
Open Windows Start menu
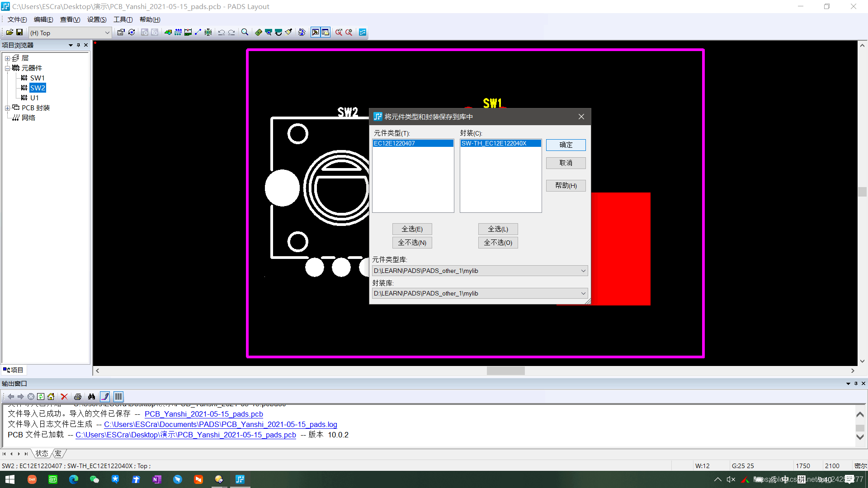(x=10, y=479)
